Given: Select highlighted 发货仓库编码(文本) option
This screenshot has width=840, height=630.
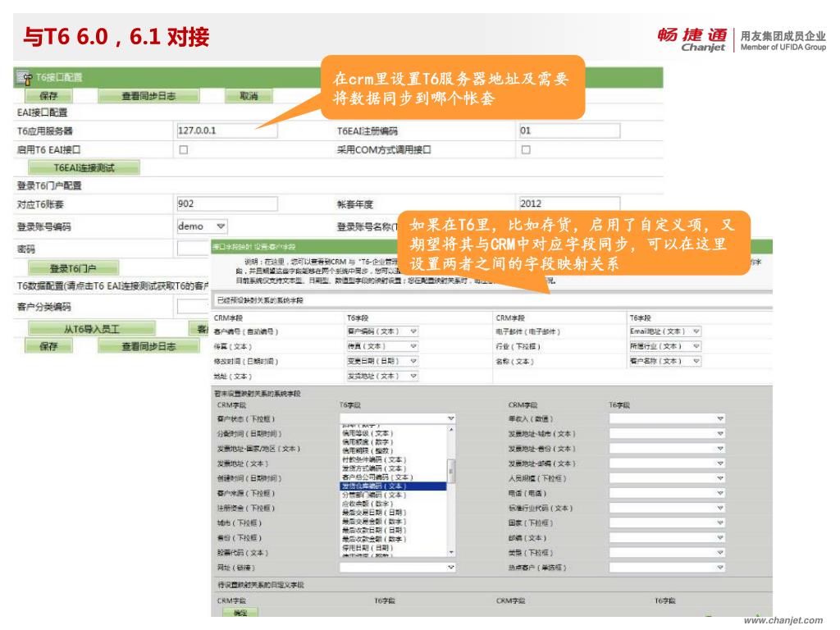Looking at the screenshot, I should (x=394, y=486).
